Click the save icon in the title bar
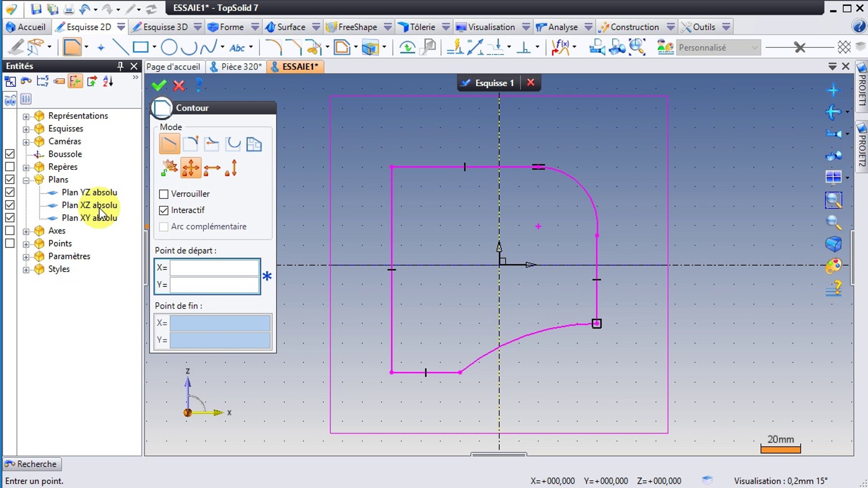This screenshot has width=868, height=488. (x=36, y=8)
